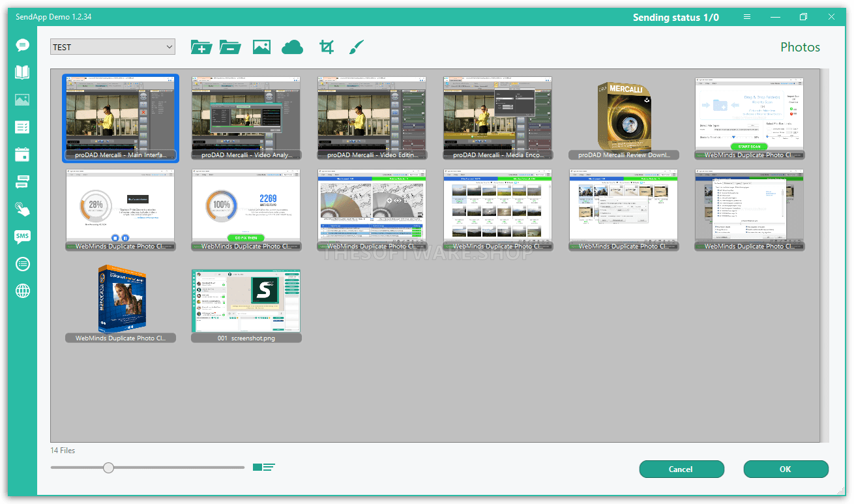Select proDAD Mercalli - Video Analy... thumbnail
Viewport: 854px width, 504px height.
[x=246, y=119]
